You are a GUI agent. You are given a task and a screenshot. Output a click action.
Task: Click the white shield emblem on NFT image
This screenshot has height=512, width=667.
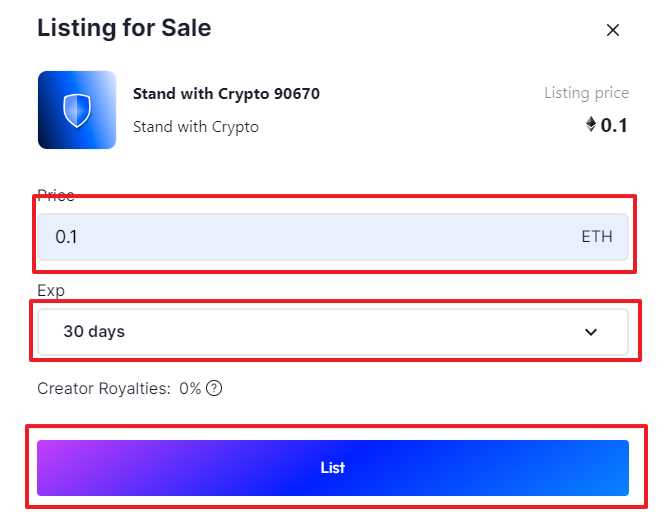pyautogui.click(x=77, y=111)
